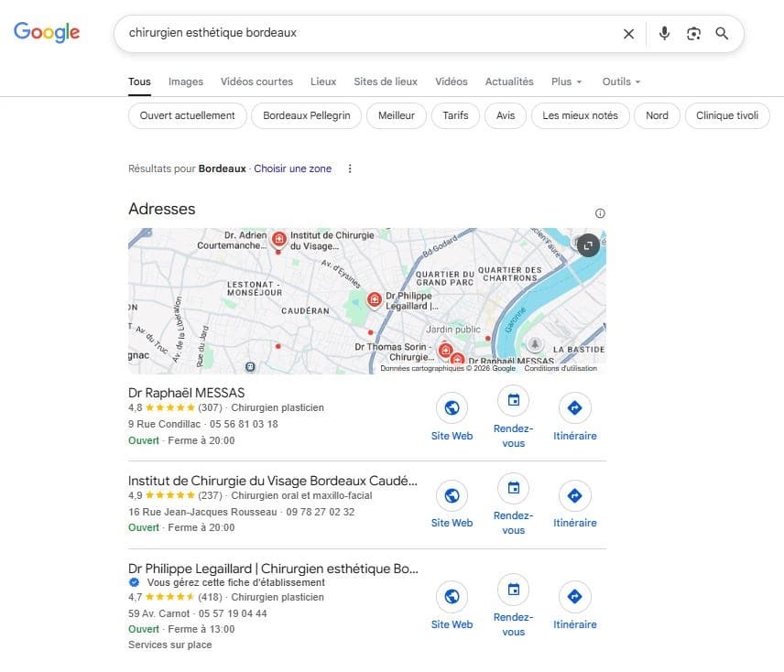Clear the search box text
This screenshot has height=672, width=784.
[x=628, y=34]
